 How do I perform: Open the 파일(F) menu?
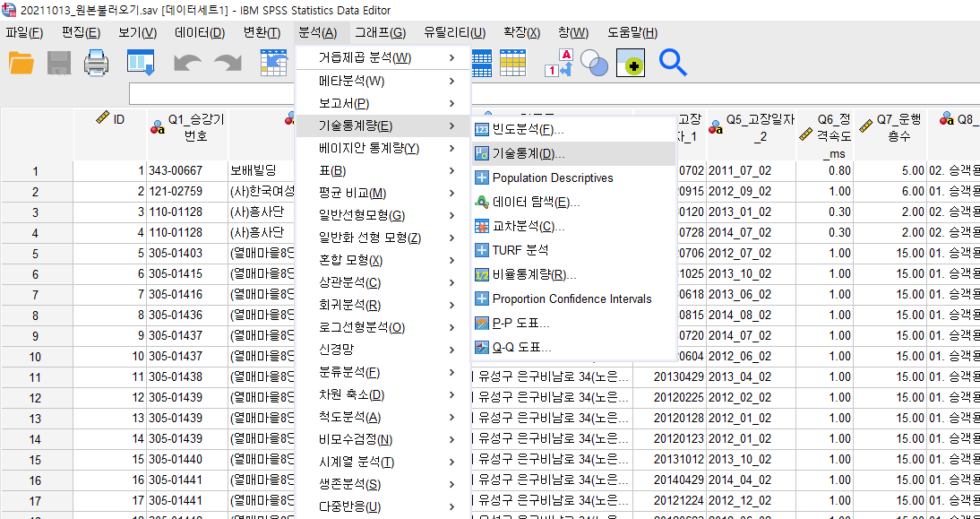point(24,32)
